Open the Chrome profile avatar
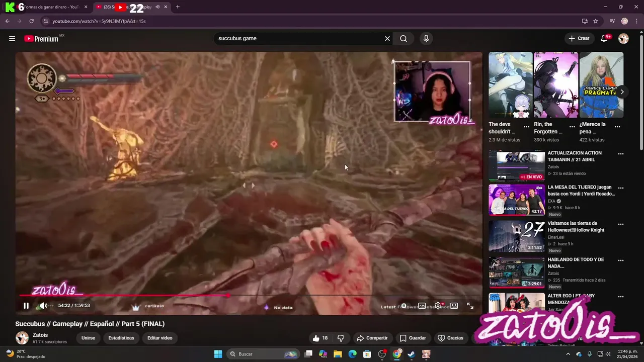The width and height of the screenshot is (644, 362). (624, 21)
